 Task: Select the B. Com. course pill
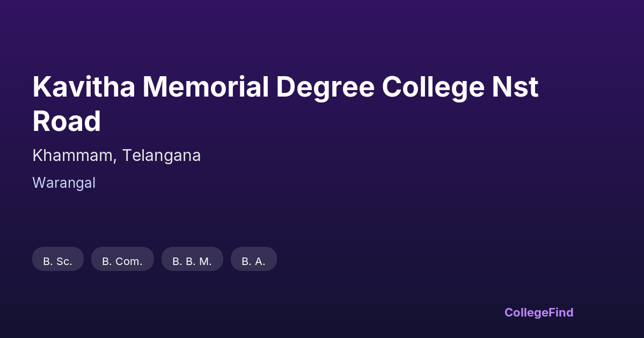tap(122, 259)
